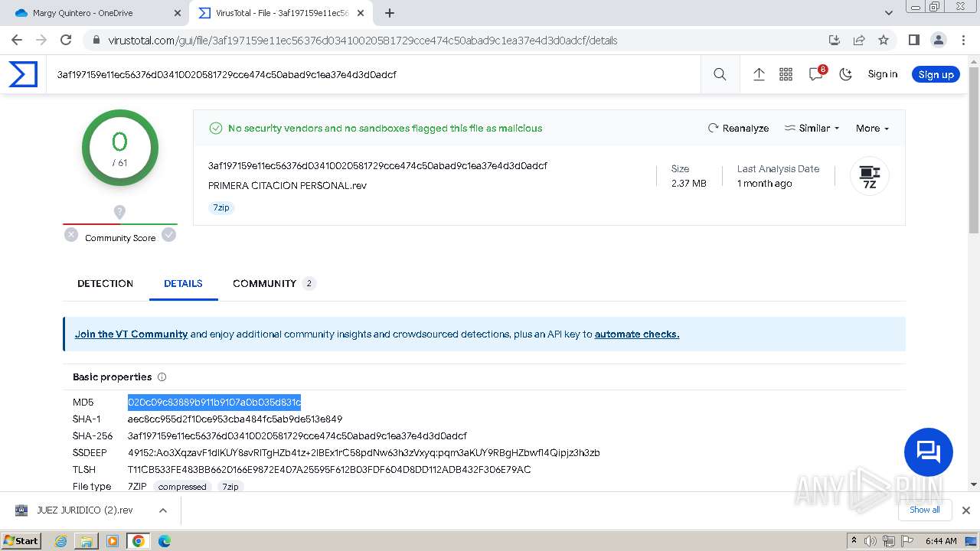Open File Explorer from taskbar
980x551 pixels.
pos(87,541)
